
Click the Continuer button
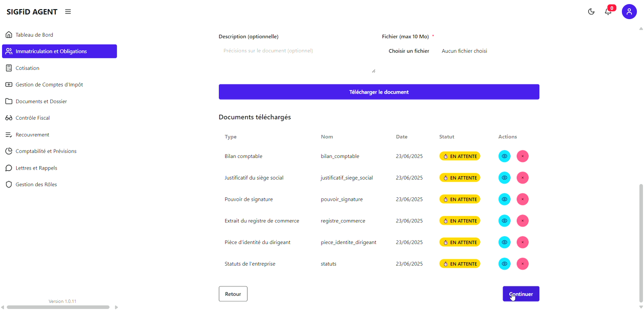(521, 294)
